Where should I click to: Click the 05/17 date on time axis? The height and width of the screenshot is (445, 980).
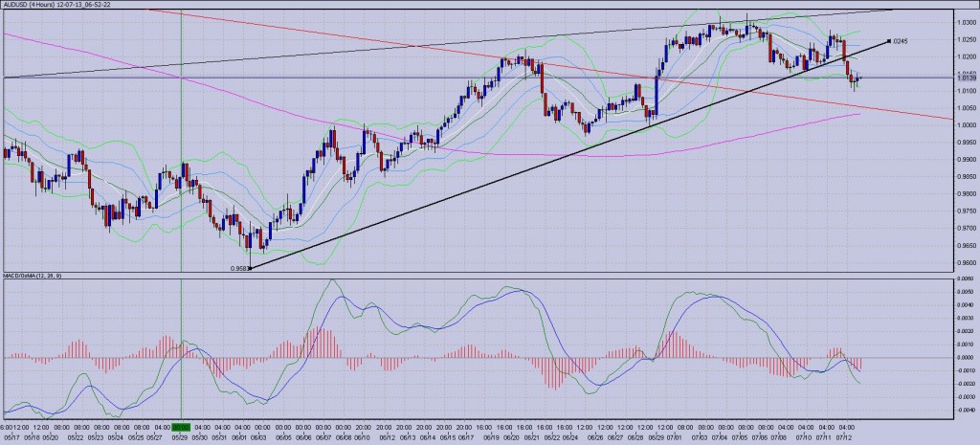tap(11, 437)
